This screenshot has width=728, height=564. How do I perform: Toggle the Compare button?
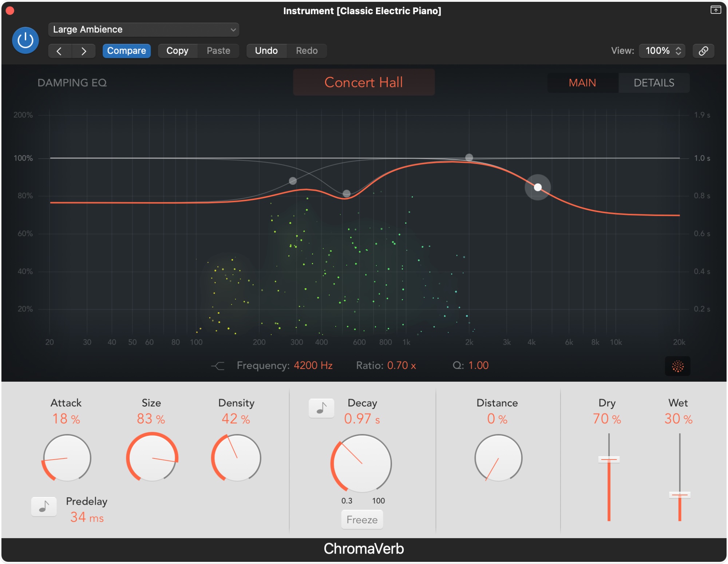pyautogui.click(x=126, y=51)
